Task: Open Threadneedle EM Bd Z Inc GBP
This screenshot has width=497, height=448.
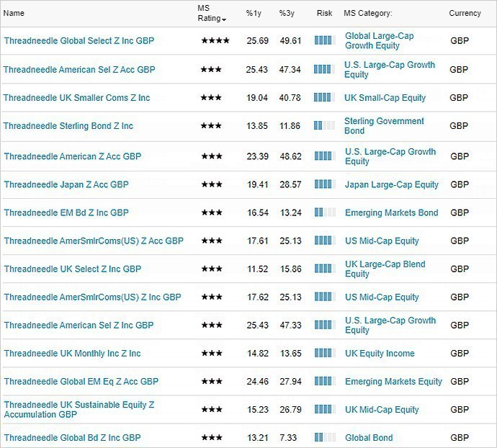Action: point(66,212)
